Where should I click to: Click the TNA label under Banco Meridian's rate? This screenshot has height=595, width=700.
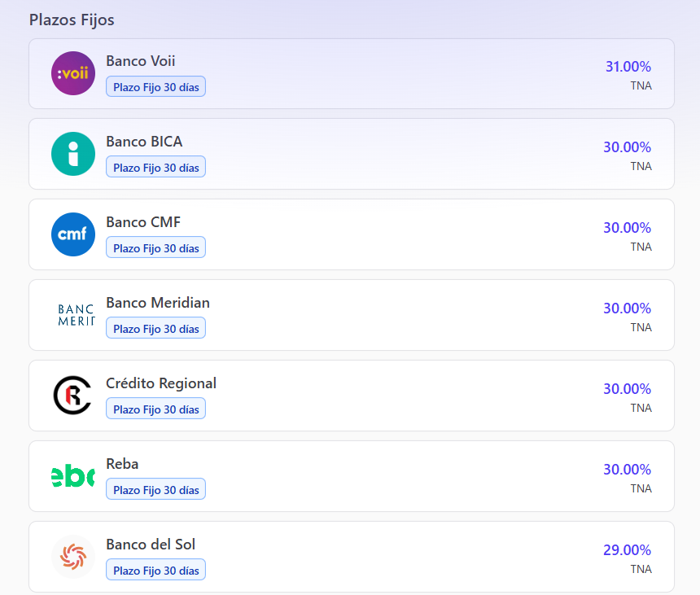[x=641, y=327]
